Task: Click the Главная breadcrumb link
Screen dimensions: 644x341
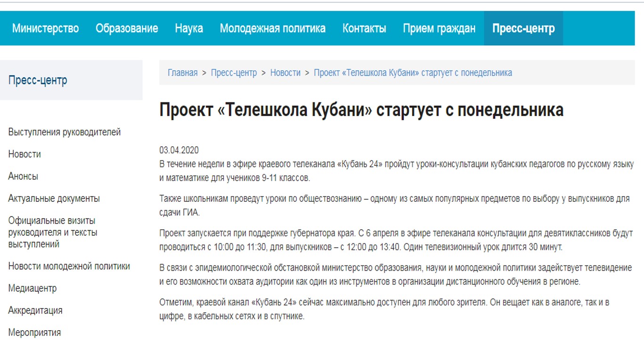Action: pyautogui.click(x=183, y=73)
